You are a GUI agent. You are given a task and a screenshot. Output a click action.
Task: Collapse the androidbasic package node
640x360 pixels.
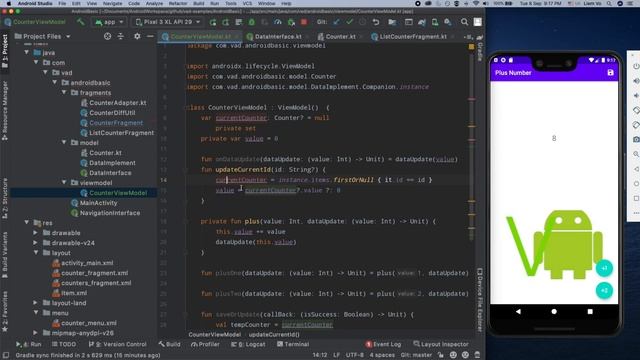click(x=55, y=82)
